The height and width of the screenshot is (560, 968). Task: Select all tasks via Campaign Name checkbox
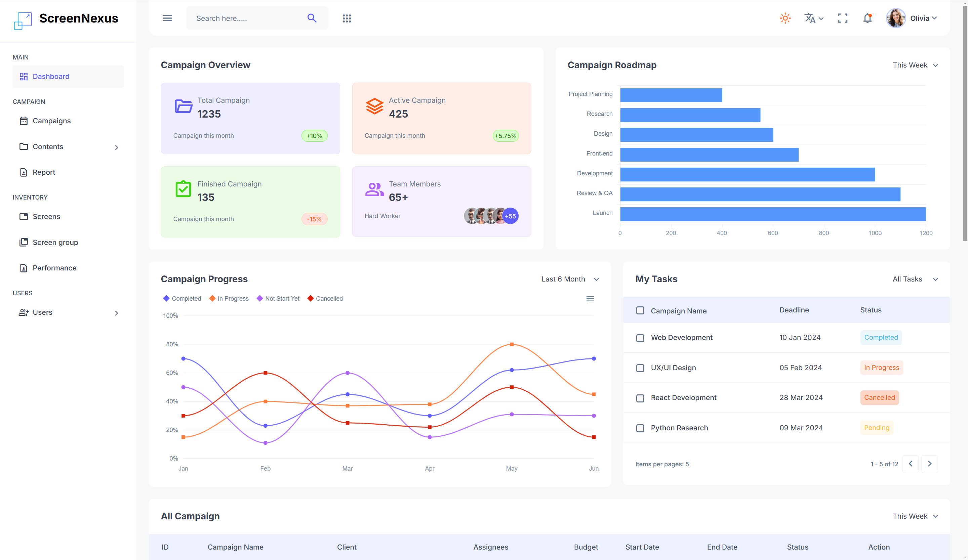pos(640,310)
